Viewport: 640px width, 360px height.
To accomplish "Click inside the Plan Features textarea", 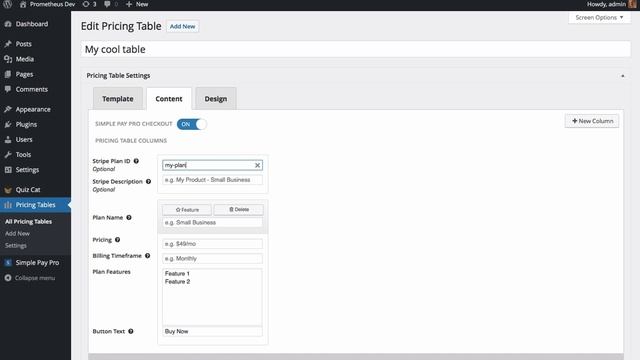I will coord(212,297).
